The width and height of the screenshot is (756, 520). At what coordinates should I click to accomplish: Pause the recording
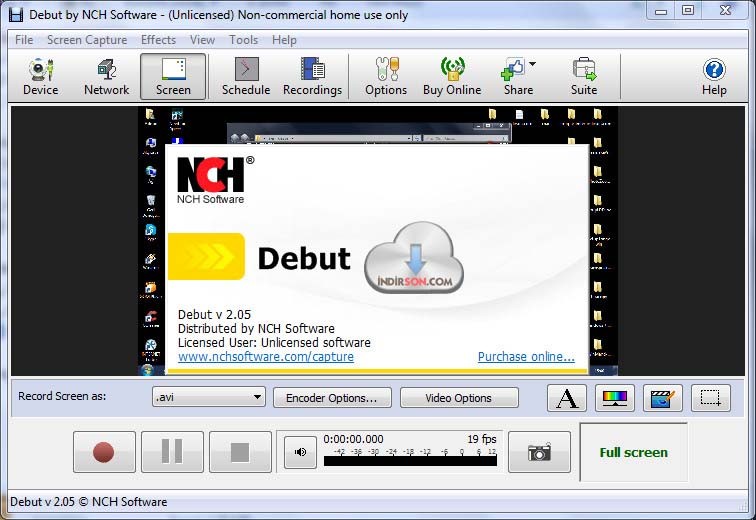(172, 452)
